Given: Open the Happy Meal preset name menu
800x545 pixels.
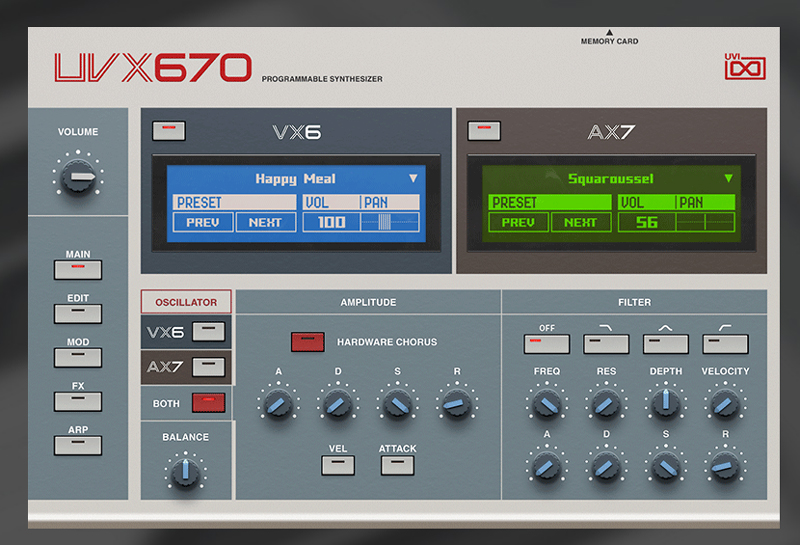Looking at the screenshot, I should click(x=295, y=179).
